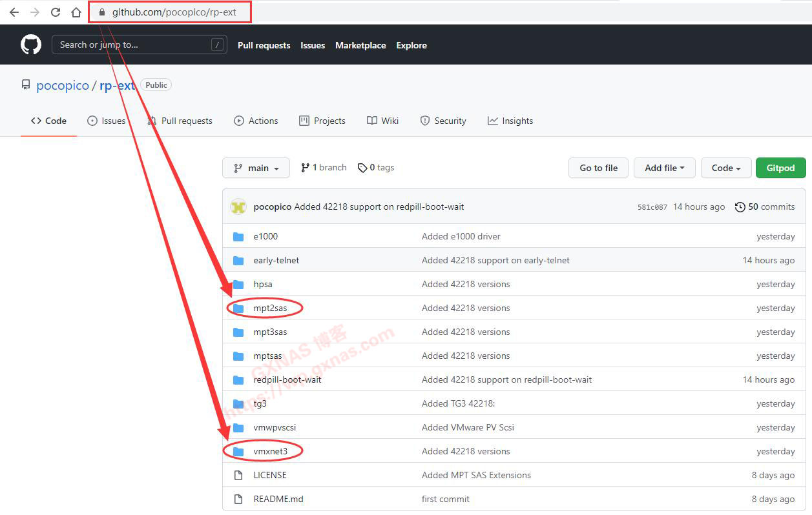812x515 pixels.
Task: Click the browser back arrow
Action: click(14, 12)
